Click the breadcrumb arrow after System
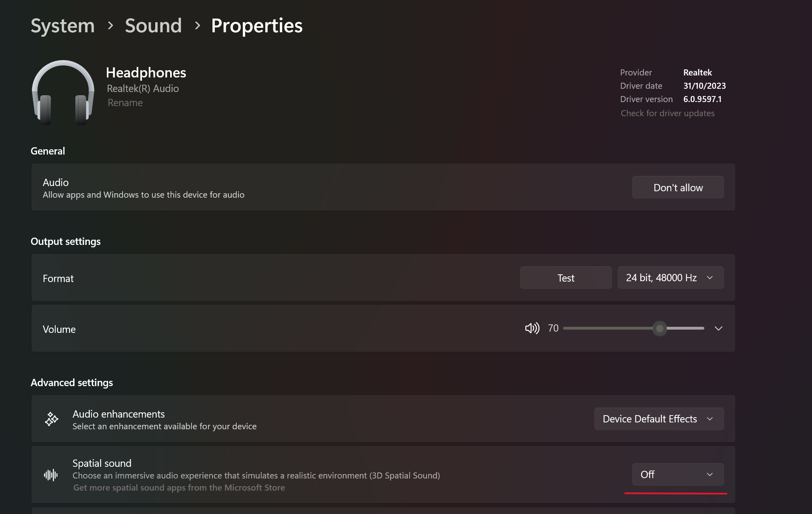Screen dimensions: 812x514 tap(110, 26)
